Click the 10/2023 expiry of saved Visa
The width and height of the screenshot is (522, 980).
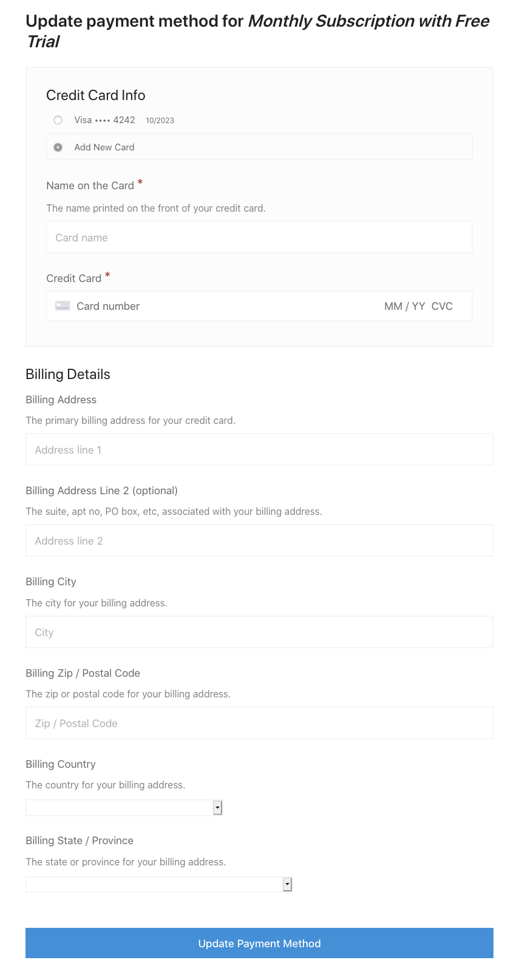click(160, 121)
